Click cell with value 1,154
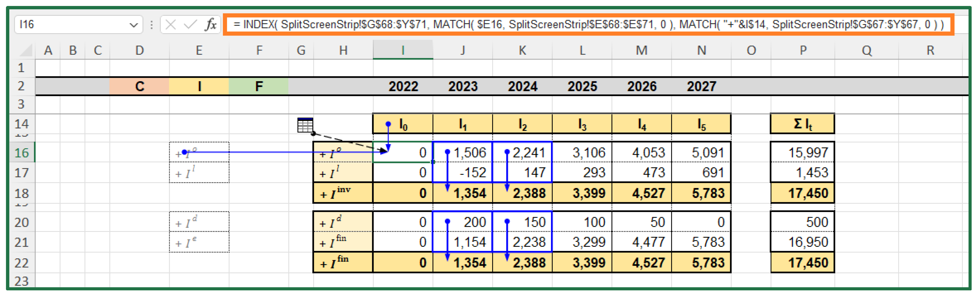This screenshot has width=980, height=298. [x=463, y=242]
